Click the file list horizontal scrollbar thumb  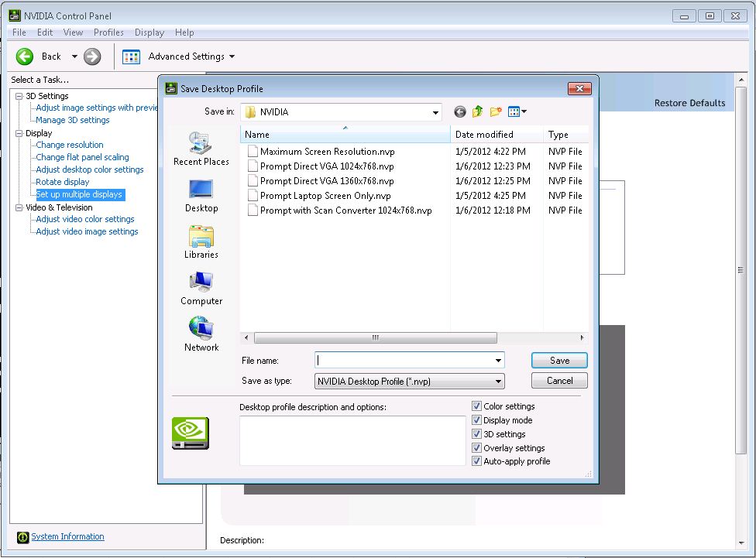click(x=375, y=337)
